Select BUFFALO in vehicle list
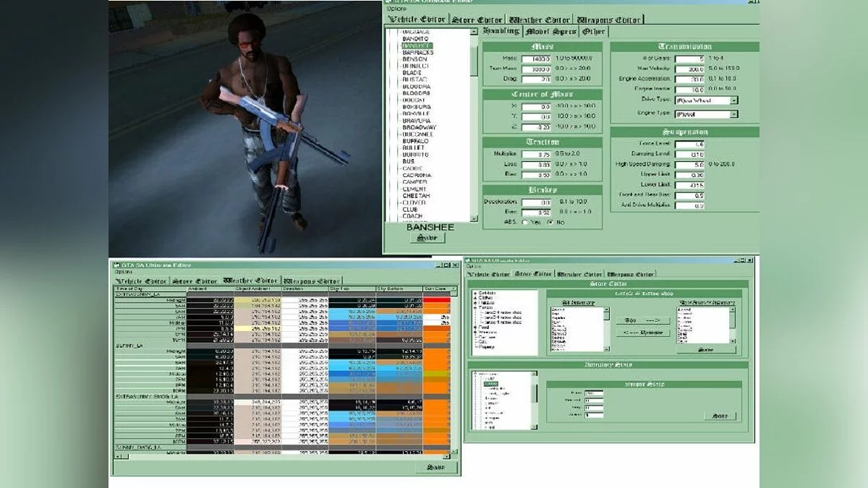The image size is (868, 488). click(415, 141)
